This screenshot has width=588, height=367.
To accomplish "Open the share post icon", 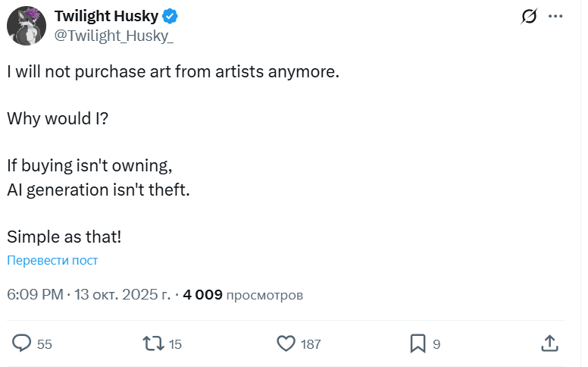I will click(550, 343).
